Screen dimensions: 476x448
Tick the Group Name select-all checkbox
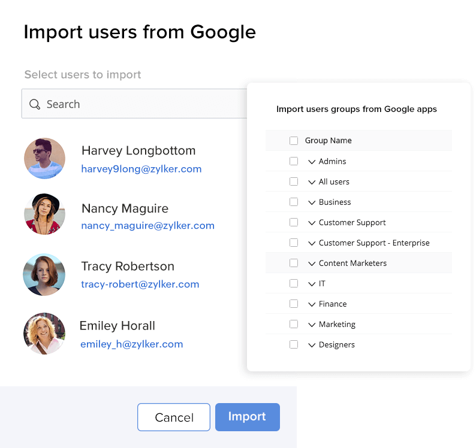[294, 141]
